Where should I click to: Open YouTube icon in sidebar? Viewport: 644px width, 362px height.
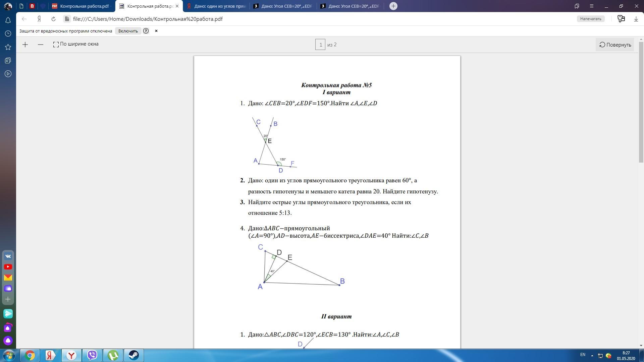point(8,267)
